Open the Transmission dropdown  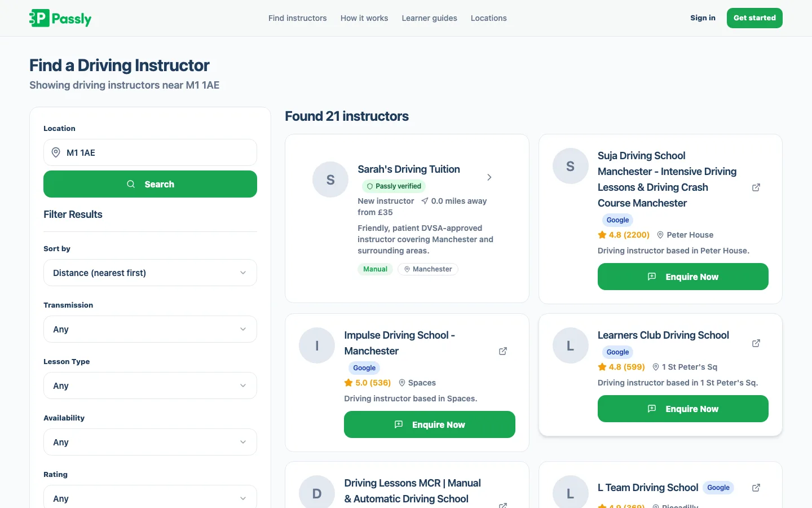150,329
